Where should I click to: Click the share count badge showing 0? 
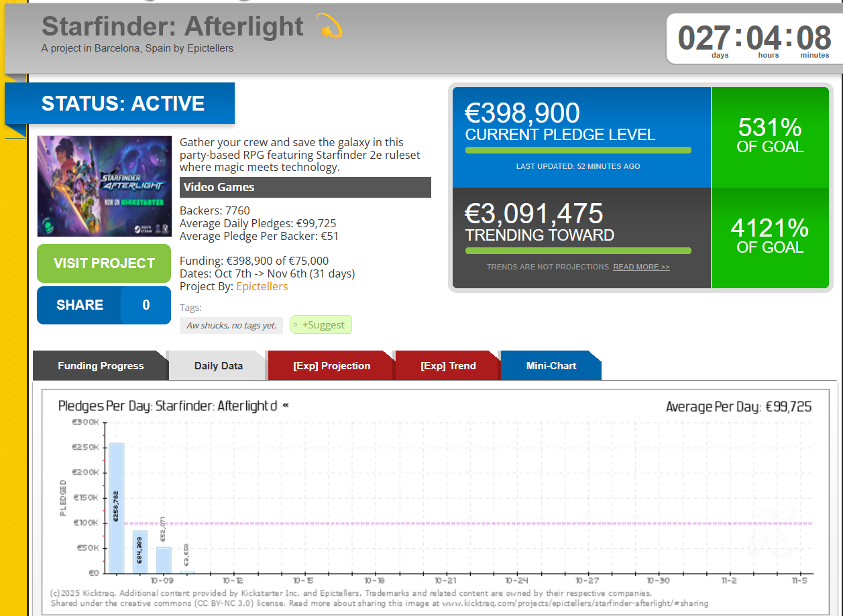coord(146,305)
